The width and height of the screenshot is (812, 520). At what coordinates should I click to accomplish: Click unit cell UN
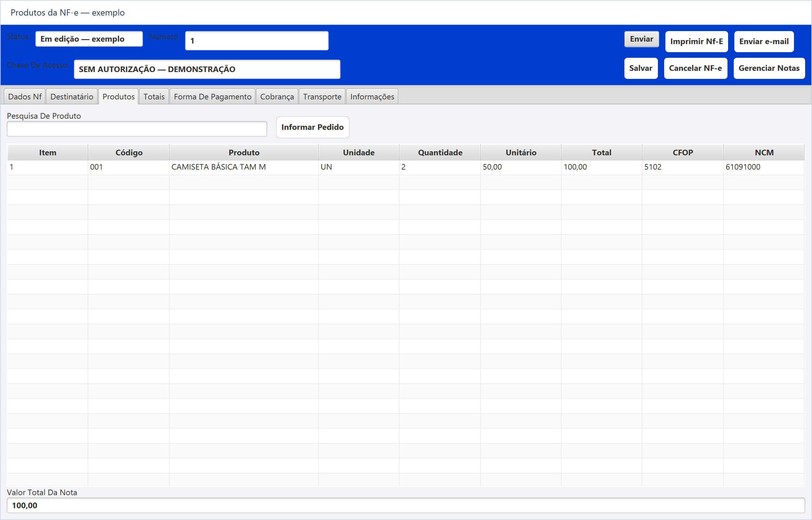(x=358, y=167)
